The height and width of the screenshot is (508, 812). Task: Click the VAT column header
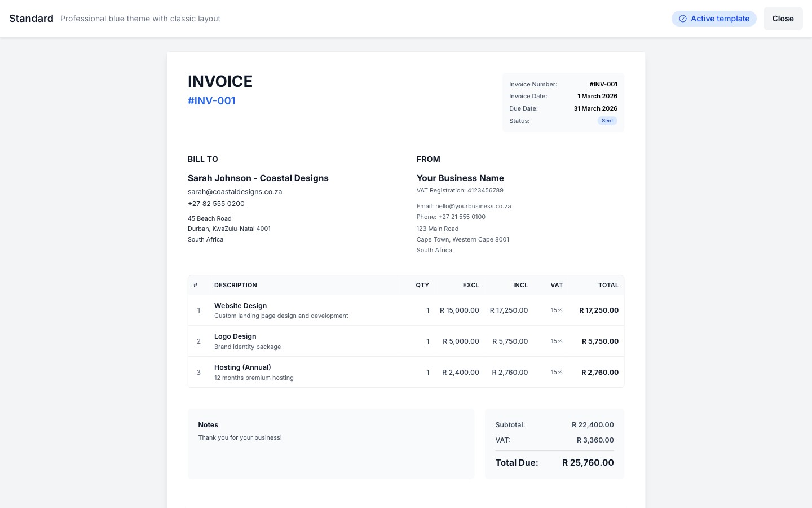click(x=557, y=285)
